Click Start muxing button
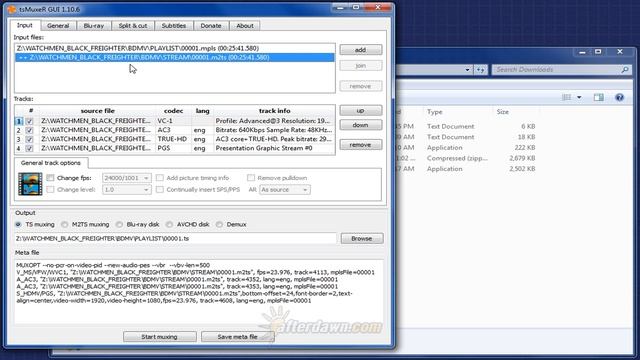The width and height of the screenshot is (640, 360). click(160, 337)
